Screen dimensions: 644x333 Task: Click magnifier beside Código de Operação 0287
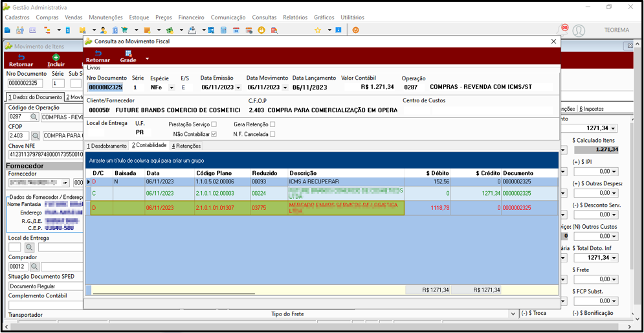click(33, 117)
